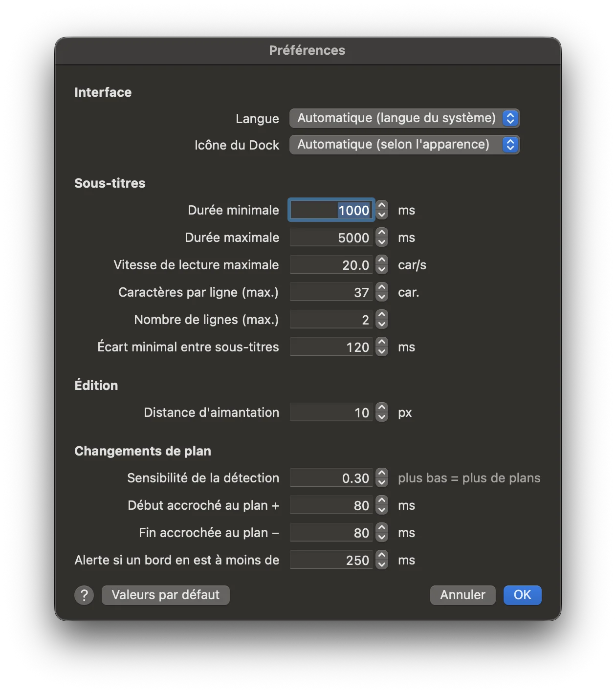
Task: Decrease Durée maximale with stepper down arrow
Action: click(x=382, y=242)
